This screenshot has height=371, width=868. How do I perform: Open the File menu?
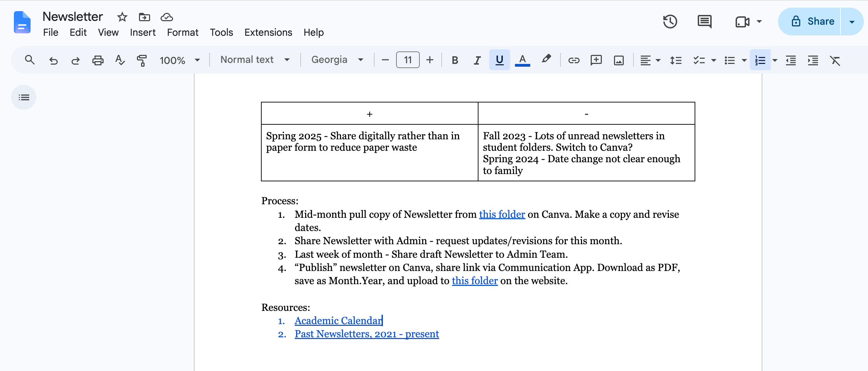coord(50,32)
